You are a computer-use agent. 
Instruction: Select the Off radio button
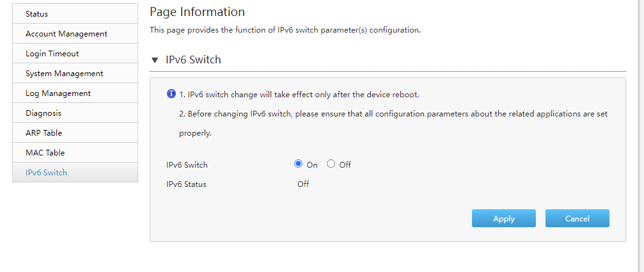pos(331,164)
